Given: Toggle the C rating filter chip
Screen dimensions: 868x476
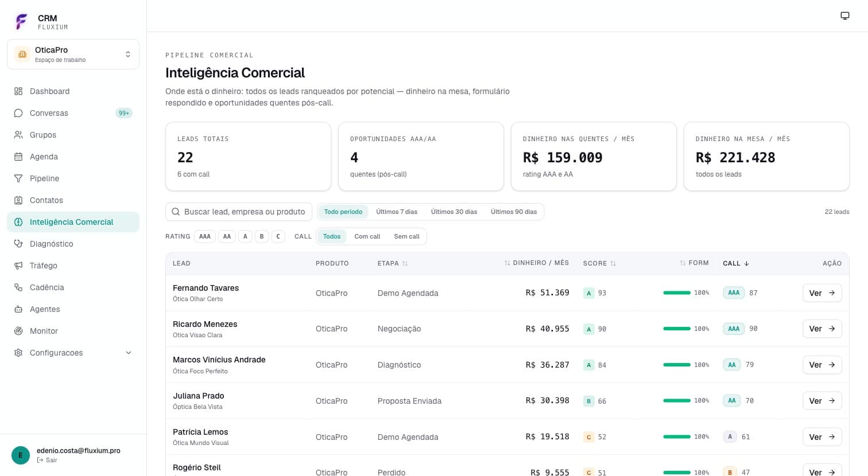Looking at the screenshot, I should pos(278,236).
